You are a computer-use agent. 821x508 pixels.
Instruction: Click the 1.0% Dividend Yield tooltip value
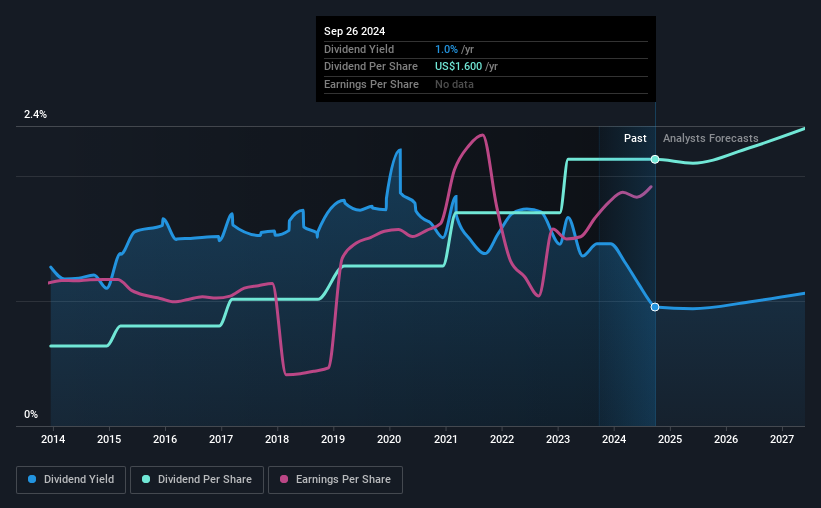click(446, 49)
